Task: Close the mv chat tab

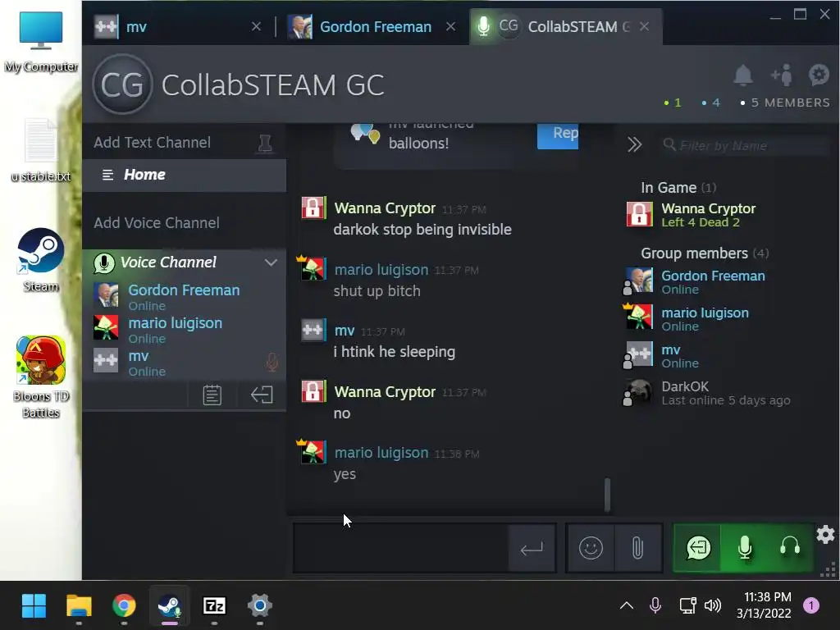Action: coord(256,26)
